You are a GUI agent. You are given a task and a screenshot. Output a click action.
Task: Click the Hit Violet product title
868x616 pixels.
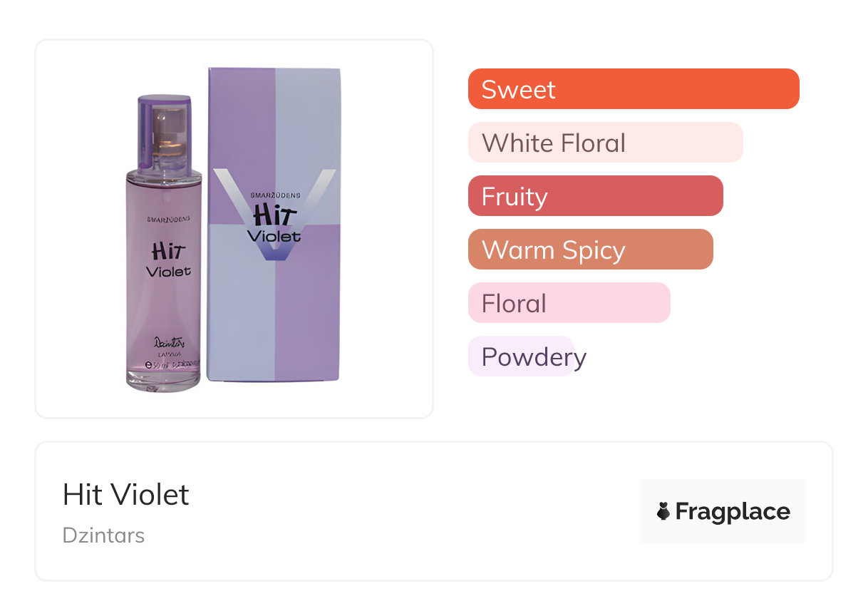[126, 494]
